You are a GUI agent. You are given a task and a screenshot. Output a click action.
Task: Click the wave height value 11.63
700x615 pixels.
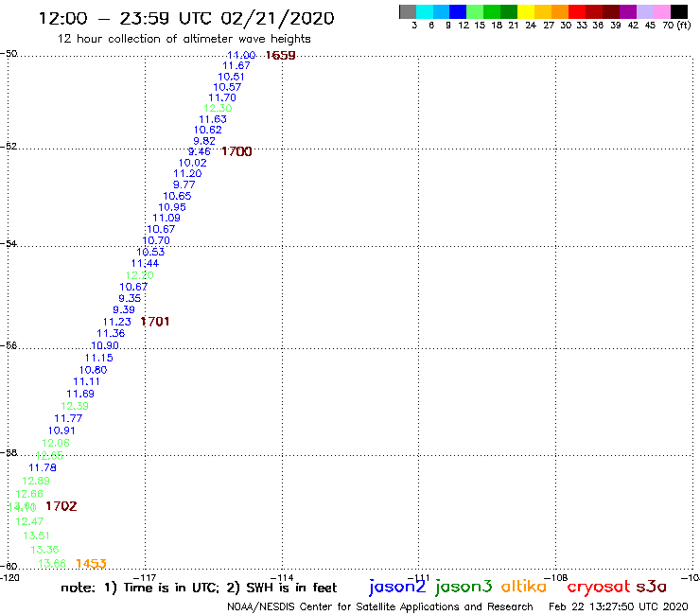213,119
